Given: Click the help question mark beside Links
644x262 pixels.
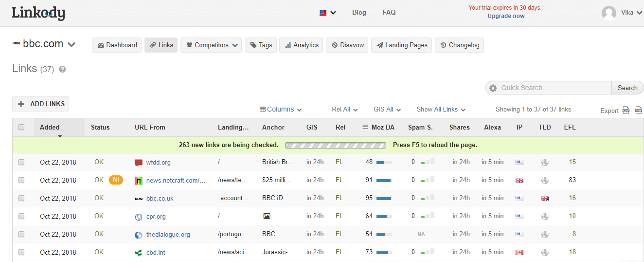Looking at the screenshot, I should point(62,70).
